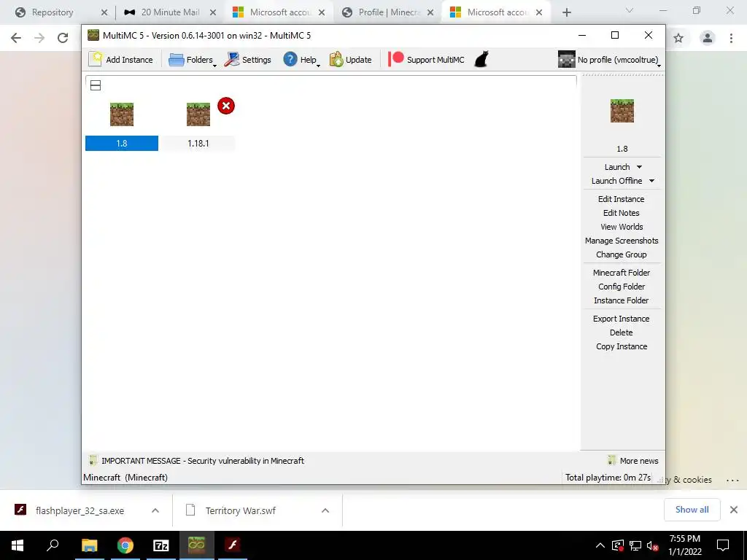Open the Chrome profile avatar
Viewport: 747px width, 560px height.
pos(708,38)
